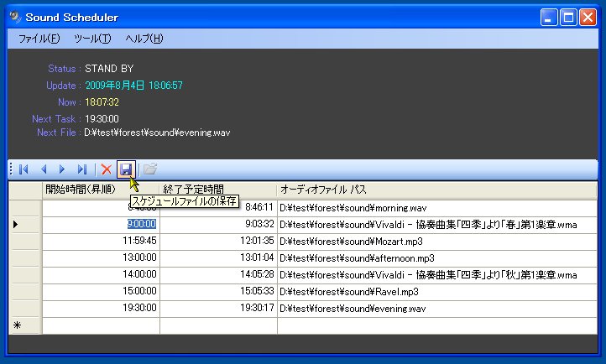Click the top-left grid select-all corner
Image resolution: width=606 pixels, height=364 pixels.
[25, 190]
